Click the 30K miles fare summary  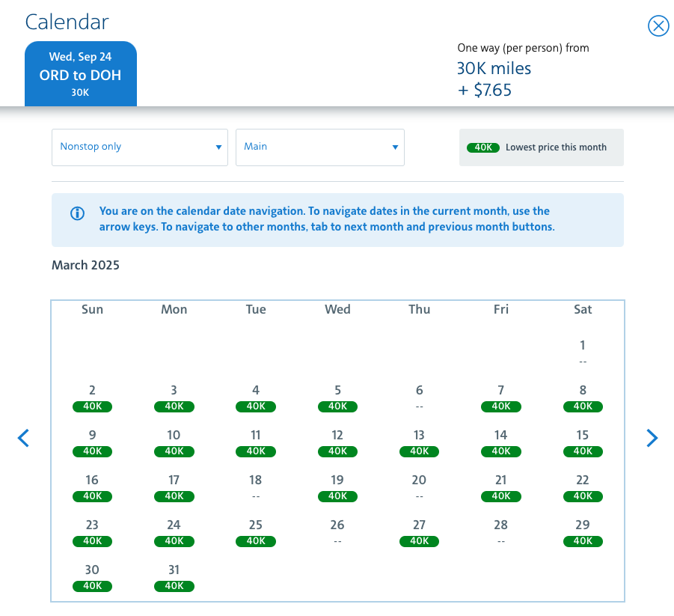[494, 68]
